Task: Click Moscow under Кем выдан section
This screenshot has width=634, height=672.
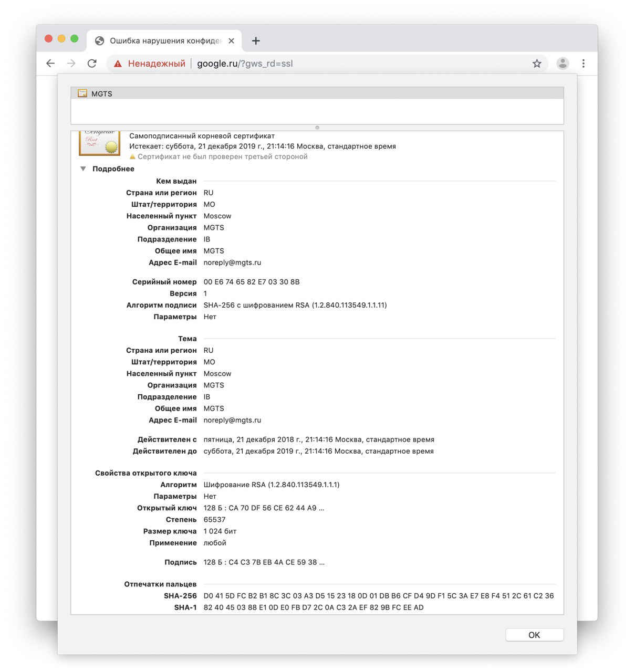Action: point(217,216)
